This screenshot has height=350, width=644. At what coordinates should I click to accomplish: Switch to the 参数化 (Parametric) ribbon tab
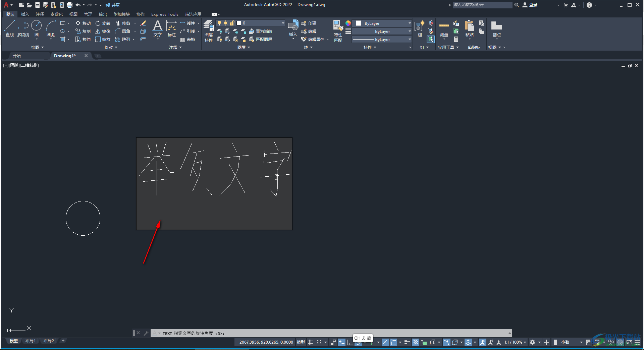pyautogui.click(x=57, y=14)
